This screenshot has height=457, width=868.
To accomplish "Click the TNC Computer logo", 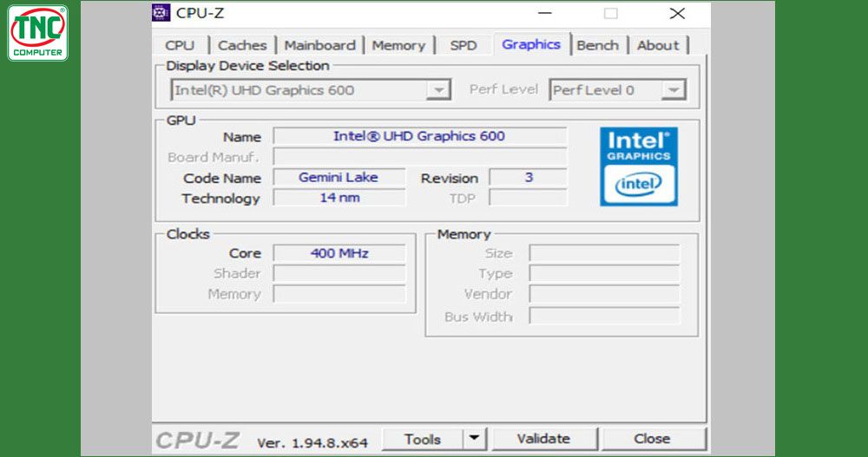I will coord(37,33).
